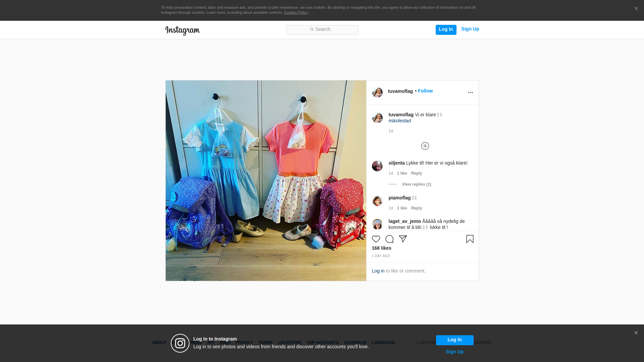
Task: Click the share paper plane icon
Action: pyautogui.click(x=403, y=239)
